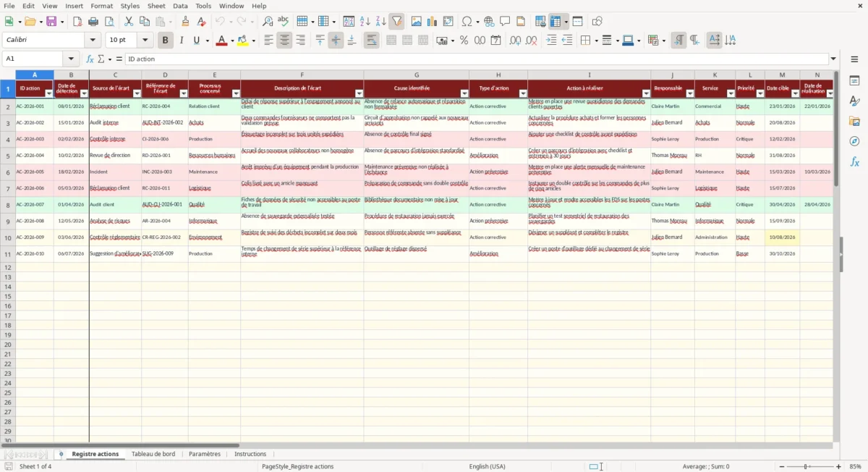Viewport: 868px width, 472px height.
Task: Click the Sheet 1 of 4 status text
Action: tap(35, 466)
